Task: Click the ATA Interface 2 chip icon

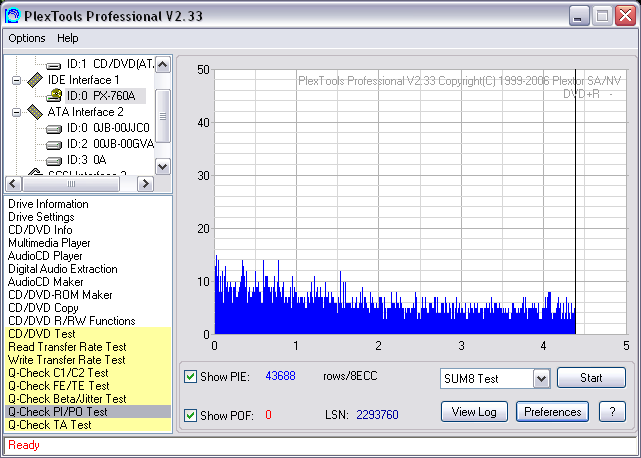Action: (35, 112)
